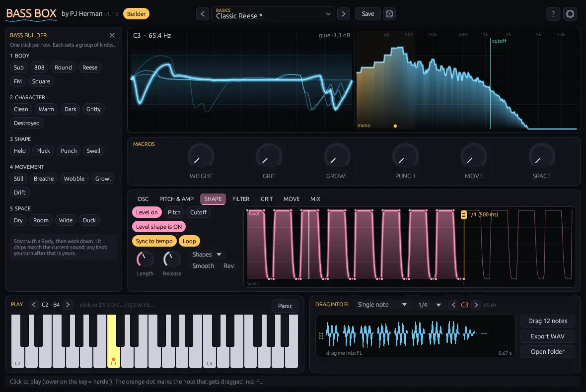Click the orange mono marker dot

point(395,126)
